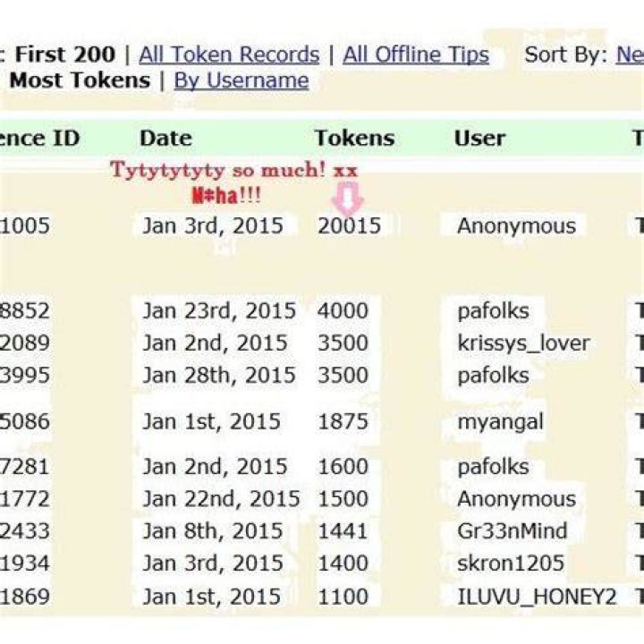Screen dimensions: 644x644
Task: Click user ILUVU_HONEY2
Action: (x=537, y=597)
